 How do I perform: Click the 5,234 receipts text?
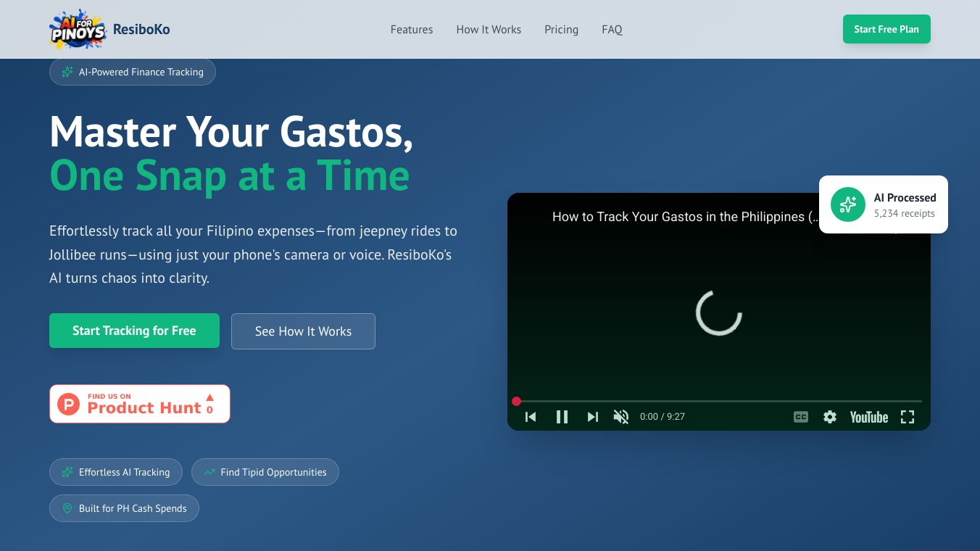point(904,214)
